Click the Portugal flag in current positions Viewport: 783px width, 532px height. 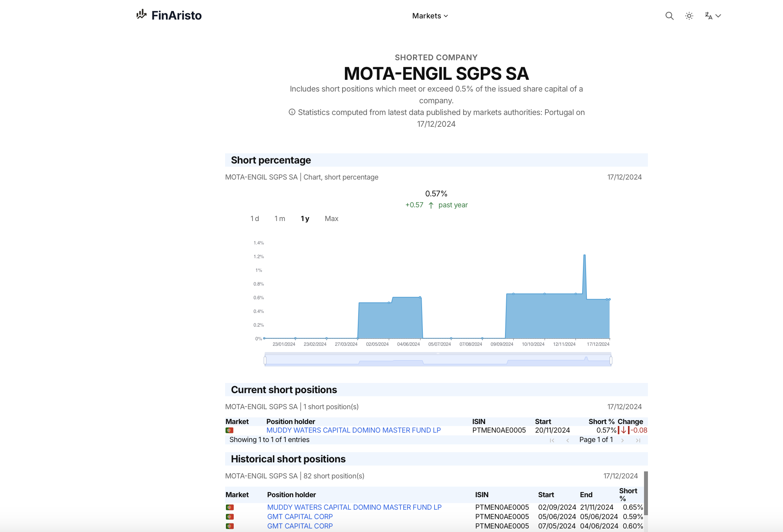coord(229,430)
